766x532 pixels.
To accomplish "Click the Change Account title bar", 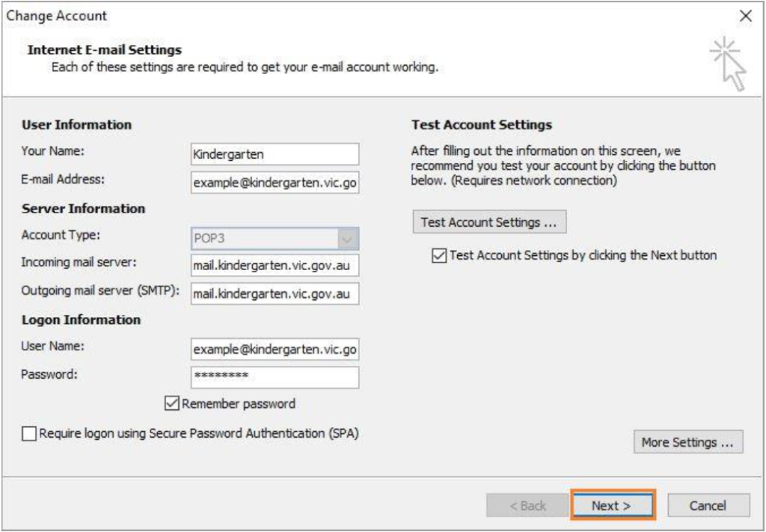I will point(299,15).
